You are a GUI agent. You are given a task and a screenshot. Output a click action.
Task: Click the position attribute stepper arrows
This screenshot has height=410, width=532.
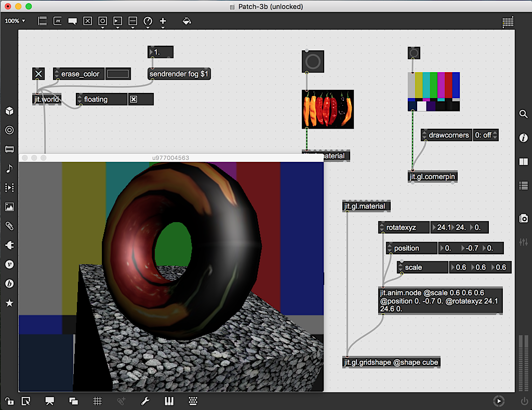pos(390,248)
